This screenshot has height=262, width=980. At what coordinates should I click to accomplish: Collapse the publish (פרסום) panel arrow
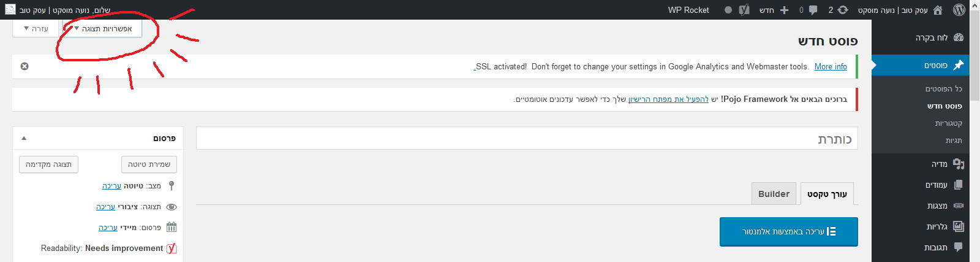pos(24,138)
